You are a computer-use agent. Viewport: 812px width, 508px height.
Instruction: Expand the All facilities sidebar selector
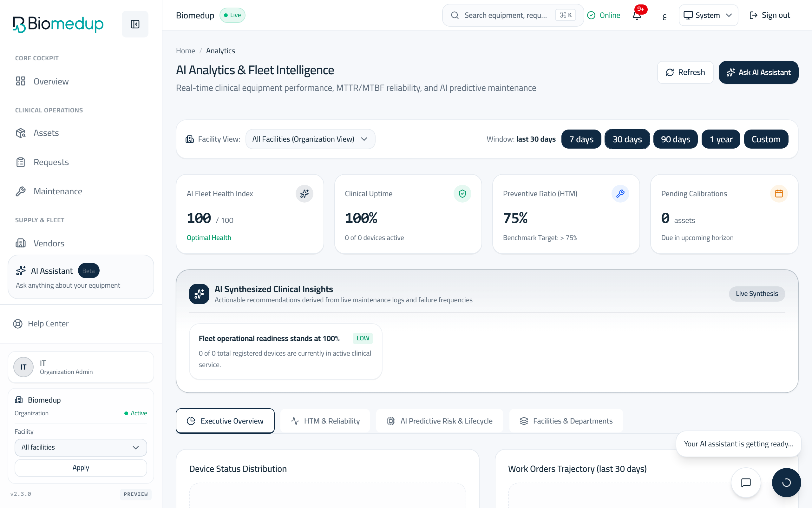pos(81,447)
